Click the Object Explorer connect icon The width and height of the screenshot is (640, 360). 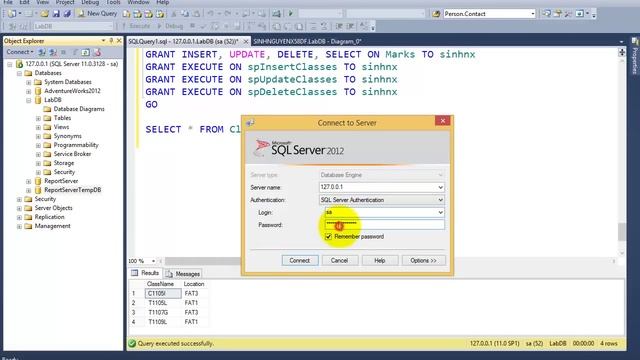[x=42, y=52]
